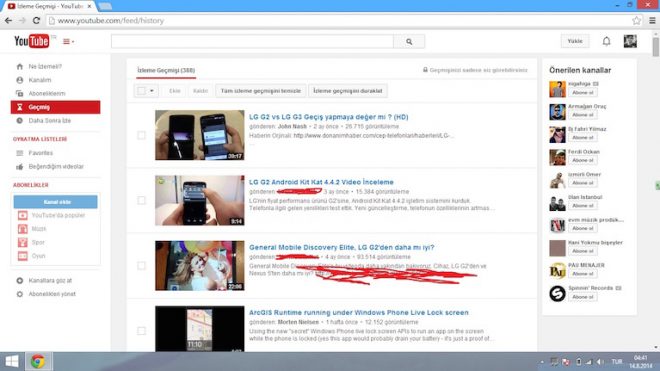Subscribe to PAÜ MENAJER channel
660x371 pixels.
tap(583, 274)
